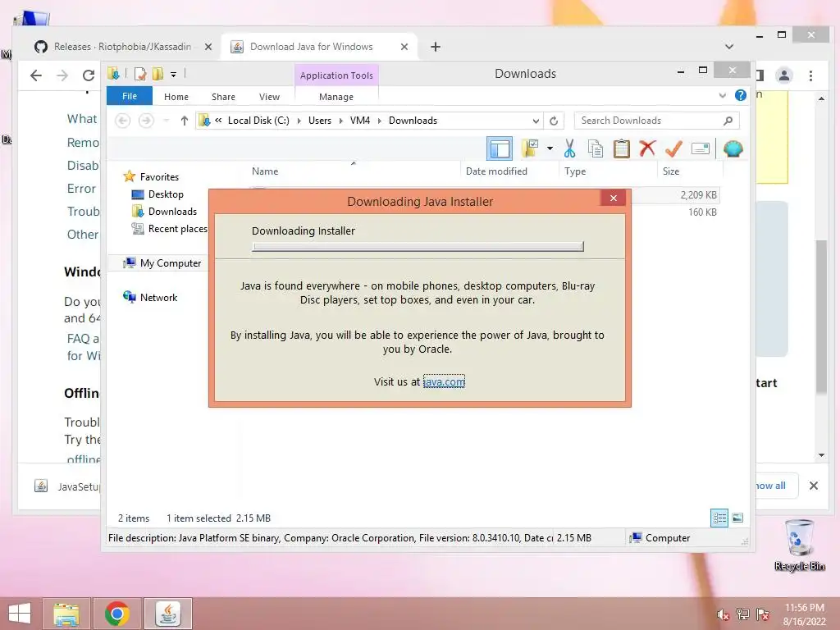Click the Rename icon in toolbar

tap(701, 148)
